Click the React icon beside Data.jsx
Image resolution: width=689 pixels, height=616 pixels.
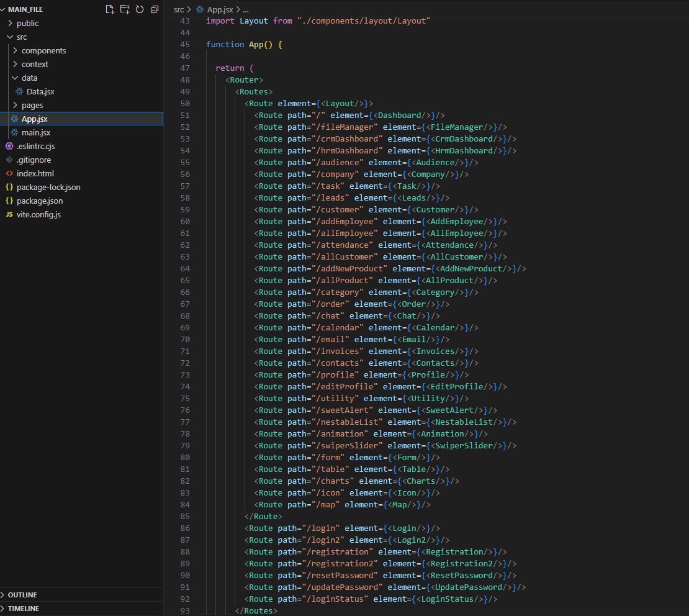(20, 91)
